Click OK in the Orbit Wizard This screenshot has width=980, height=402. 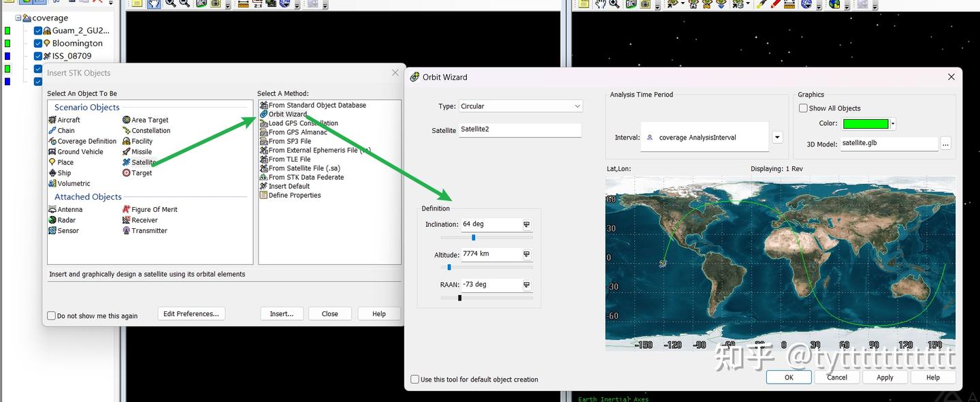tap(789, 377)
